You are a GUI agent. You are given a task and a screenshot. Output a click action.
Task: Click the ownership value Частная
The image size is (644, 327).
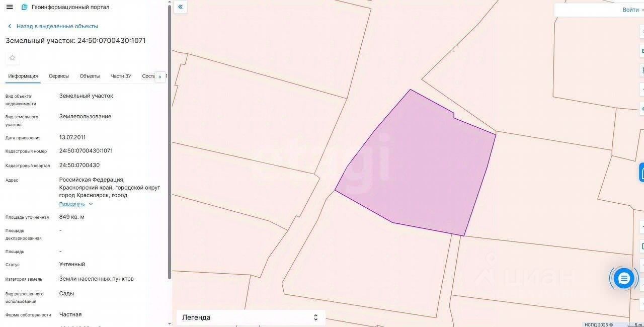(x=70, y=314)
